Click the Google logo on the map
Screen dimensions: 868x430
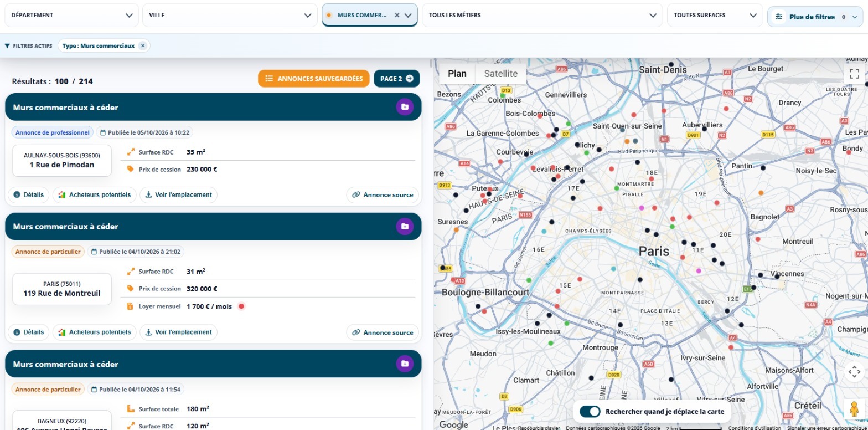point(453,424)
